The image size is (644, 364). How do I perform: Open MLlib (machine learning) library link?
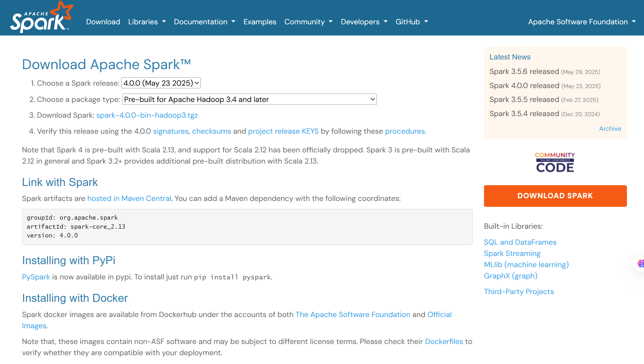(526, 265)
